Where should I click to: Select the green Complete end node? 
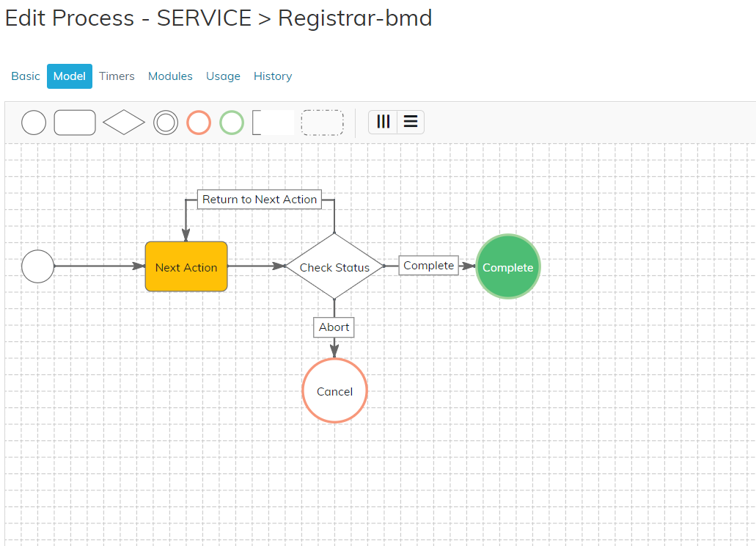[508, 267]
